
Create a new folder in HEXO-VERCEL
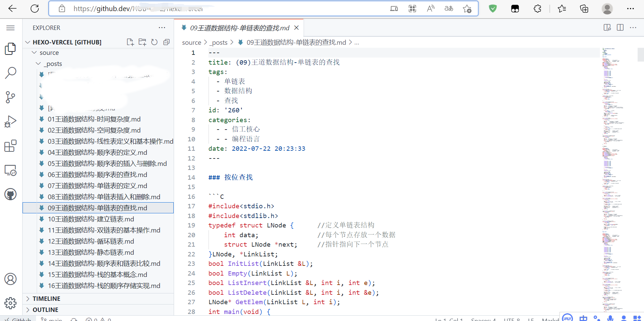142,42
